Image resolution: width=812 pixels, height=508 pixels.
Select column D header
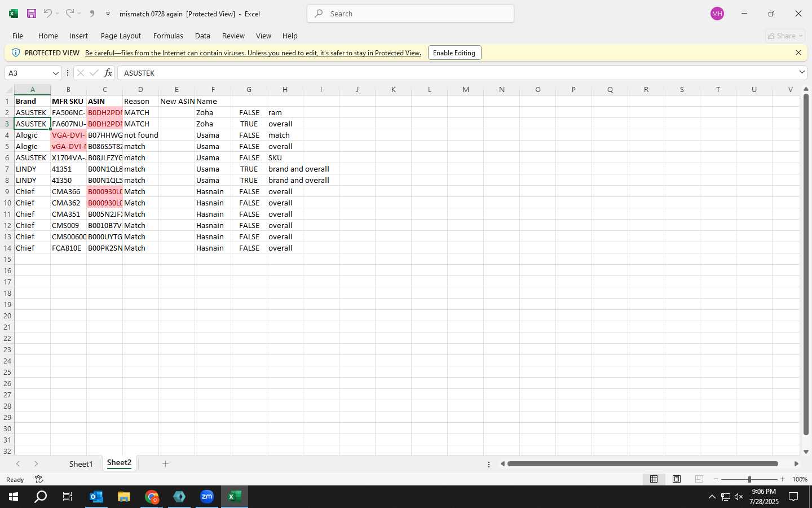click(140, 90)
